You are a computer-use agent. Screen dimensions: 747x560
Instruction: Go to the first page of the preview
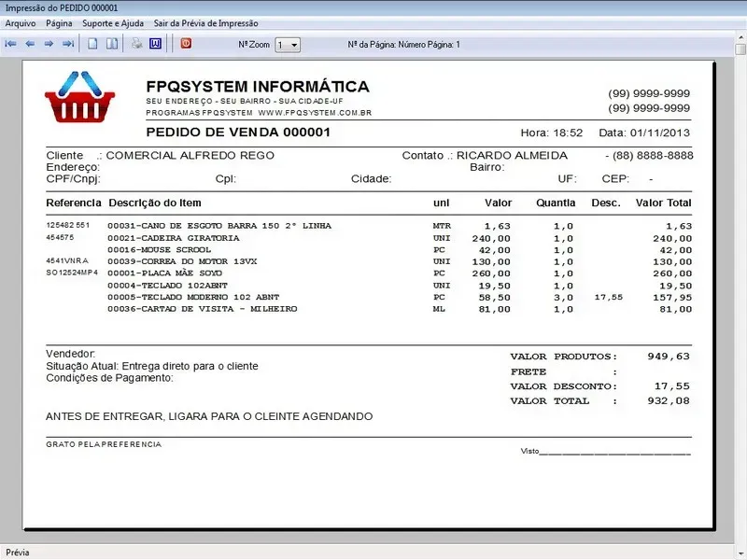tap(11, 44)
